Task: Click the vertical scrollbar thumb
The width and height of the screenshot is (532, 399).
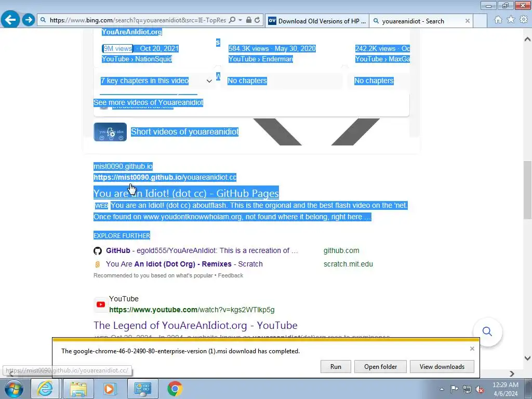Action: [x=527, y=190]
